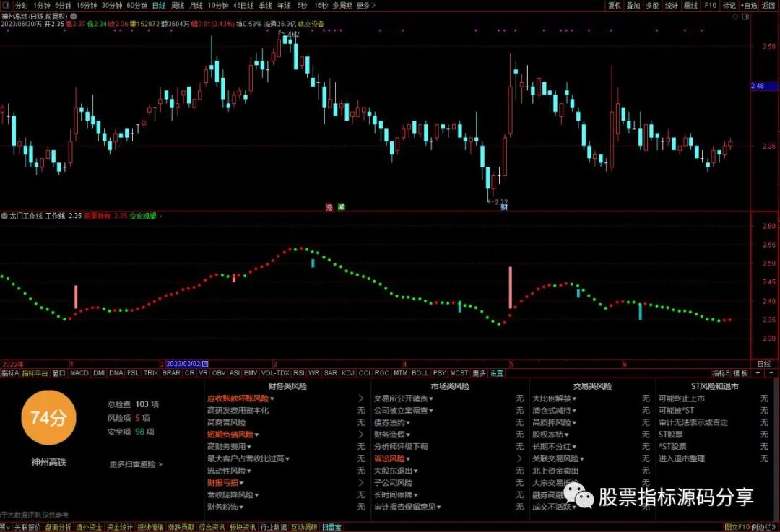The height and width of the screenshot is (532, 780).
Task: Open arrow next to 应收账款坏账风险
Action: (x=361, y=398)
